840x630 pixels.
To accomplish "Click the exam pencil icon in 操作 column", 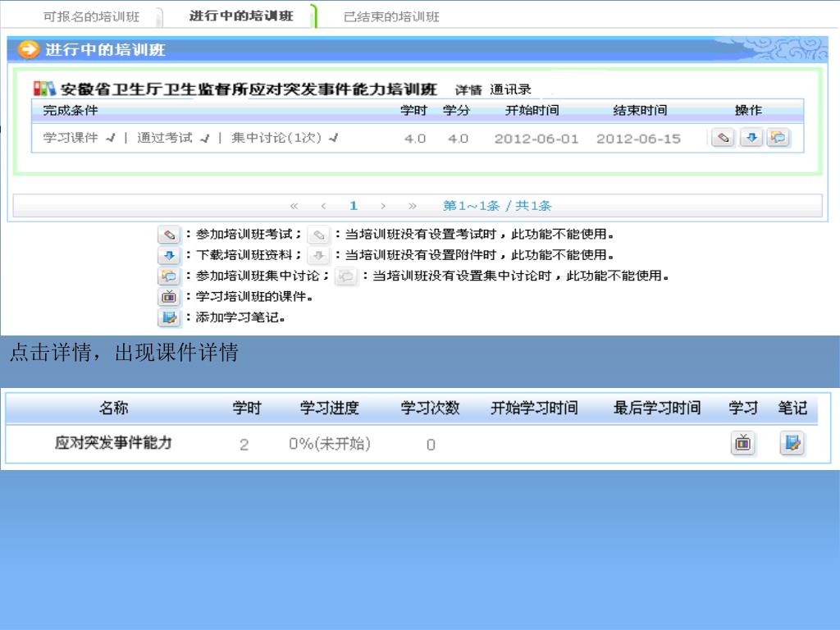I will coord(723,138).
